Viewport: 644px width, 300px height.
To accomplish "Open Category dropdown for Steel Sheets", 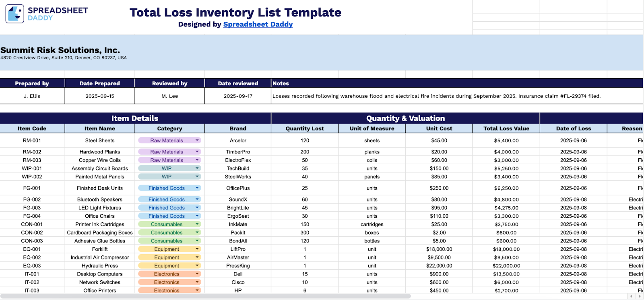I will [x=197, y=141].
